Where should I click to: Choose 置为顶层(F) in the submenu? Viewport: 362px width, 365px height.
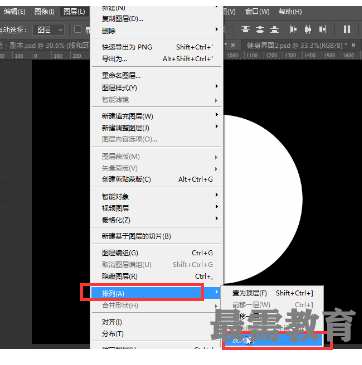[273, 293]
